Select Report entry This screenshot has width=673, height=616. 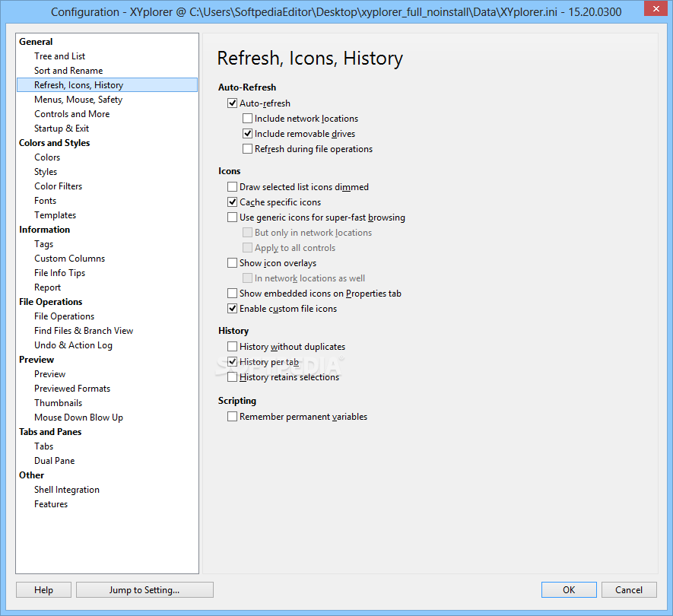pyautogui.click(x=48, y=287)
